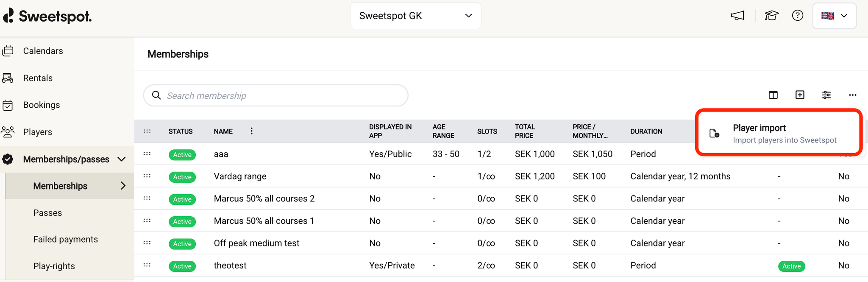868x282 pixels.
Task: Open Failed payments in the sidebar
Action: [x=65, y=240]
